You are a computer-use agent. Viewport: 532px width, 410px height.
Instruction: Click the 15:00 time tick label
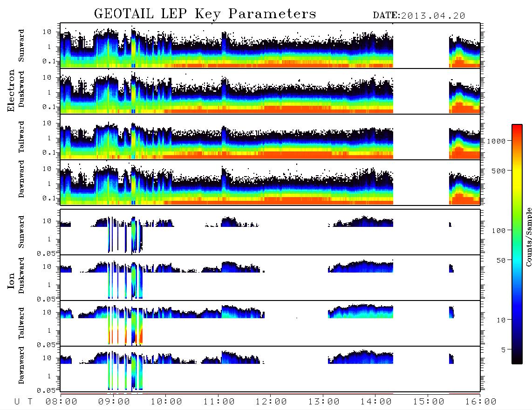click(x=429, y=402)
